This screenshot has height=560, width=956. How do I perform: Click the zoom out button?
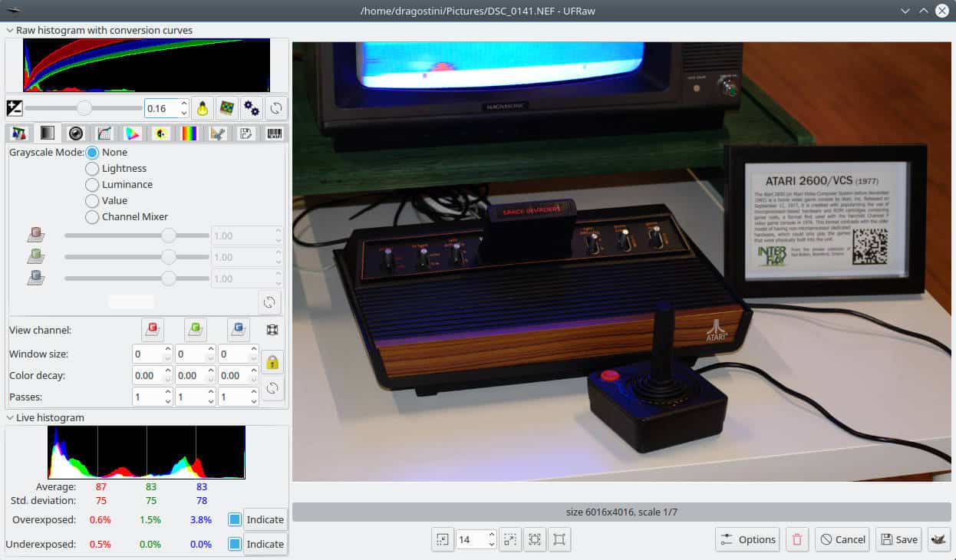click(443, 539)
